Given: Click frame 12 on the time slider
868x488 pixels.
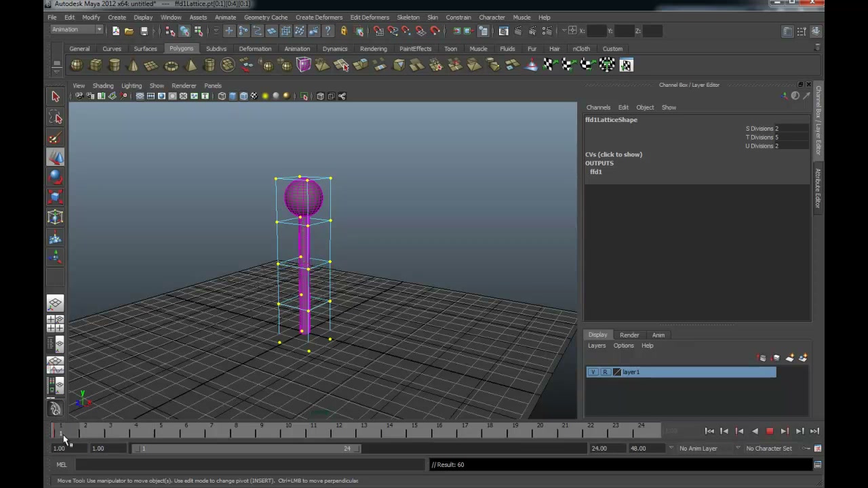Looking at the screenshot, I should [x=338, y=429].
